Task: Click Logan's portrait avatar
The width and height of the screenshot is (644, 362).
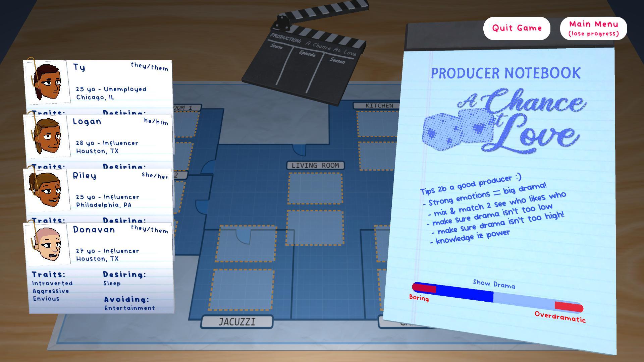Action: pyautogui.click(x=48, y=136)
